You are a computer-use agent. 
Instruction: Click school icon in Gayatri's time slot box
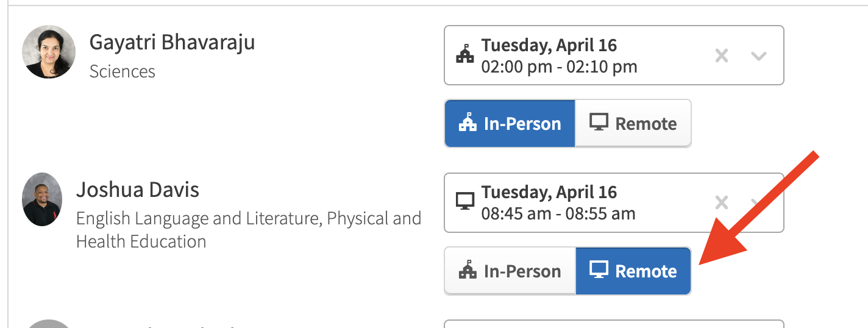(464, 55)
